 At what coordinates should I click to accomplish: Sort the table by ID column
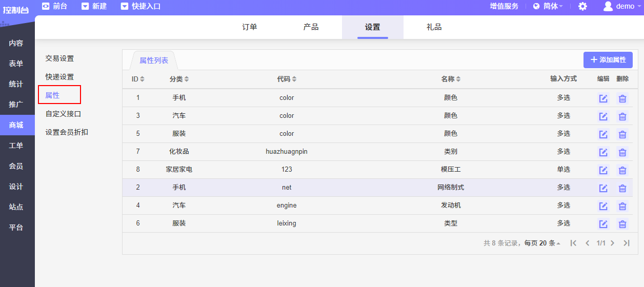(138, 79)
